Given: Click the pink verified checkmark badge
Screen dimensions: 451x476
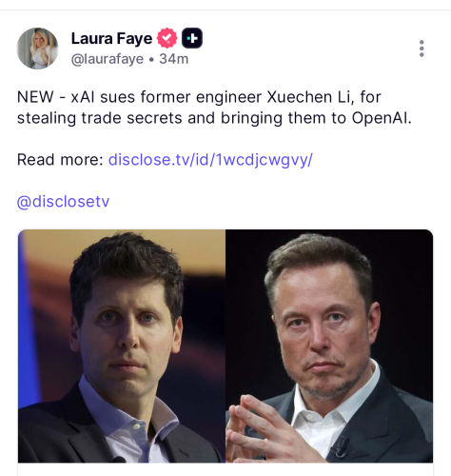Looking at the screenshot, I should (x=167, y=38).
